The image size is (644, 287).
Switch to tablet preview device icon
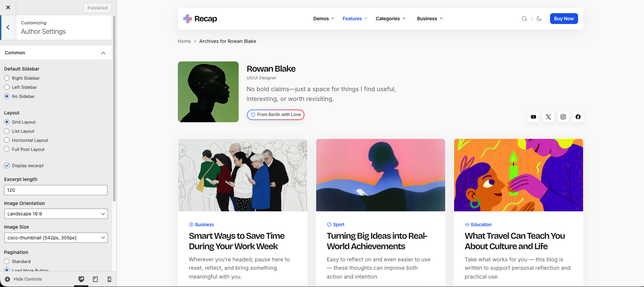pyautogui.click(x=95, y=279)
